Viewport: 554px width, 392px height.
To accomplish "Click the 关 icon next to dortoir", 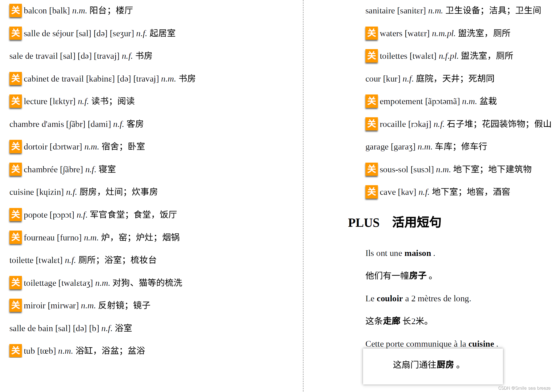I will pyautogui.click(x=16, y=146).
